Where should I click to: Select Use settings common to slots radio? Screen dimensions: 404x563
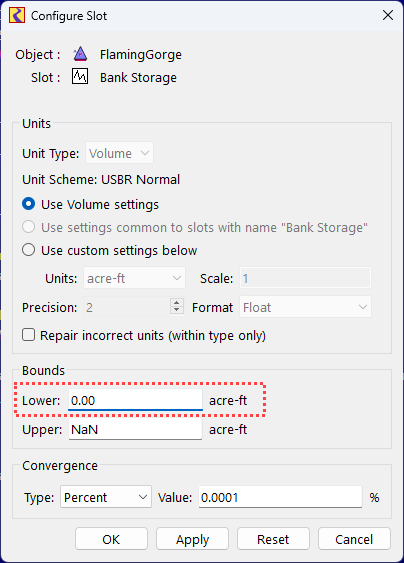coord(29,227)
